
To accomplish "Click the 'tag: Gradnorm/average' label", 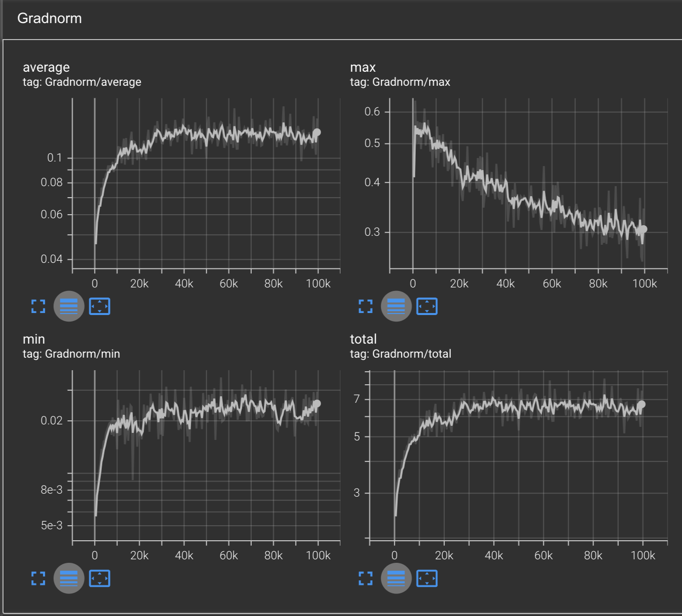I will (x=82, y=82).
